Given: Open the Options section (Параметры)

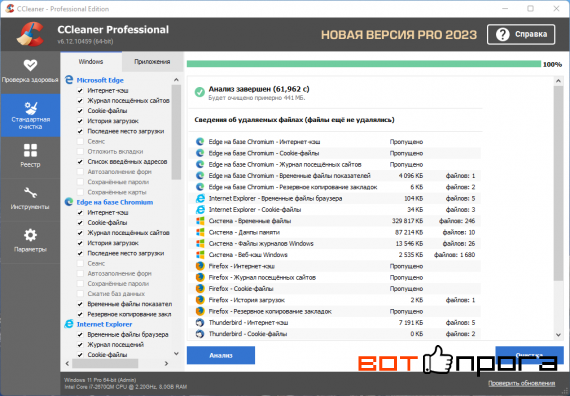Looking at the screenshot, I should (30, 241).
